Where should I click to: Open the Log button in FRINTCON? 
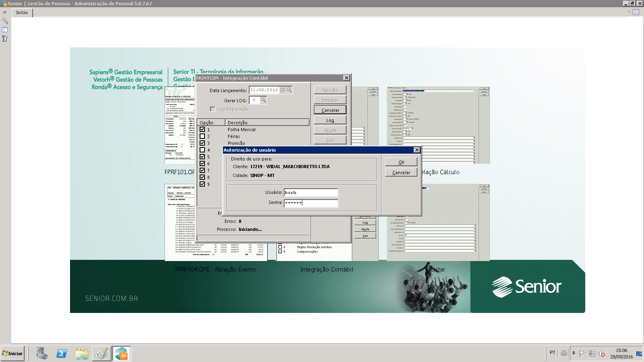tap(330, 120)
